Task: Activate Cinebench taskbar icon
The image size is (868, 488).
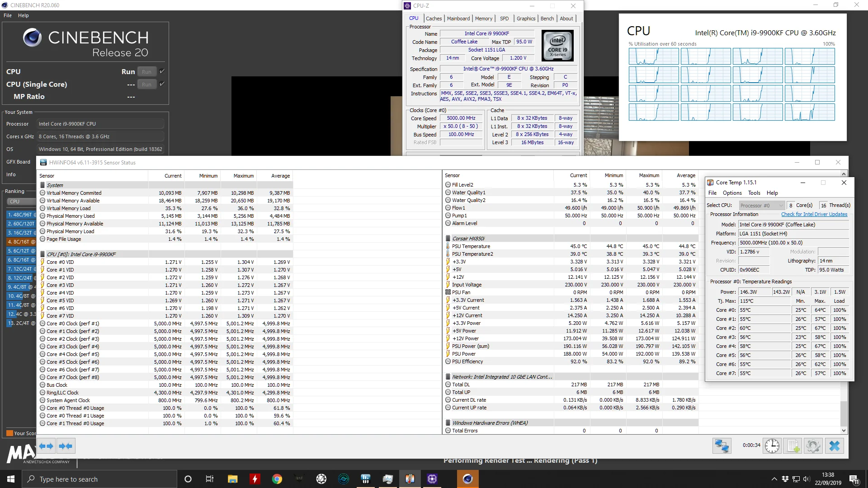Action: pos(468,479)
